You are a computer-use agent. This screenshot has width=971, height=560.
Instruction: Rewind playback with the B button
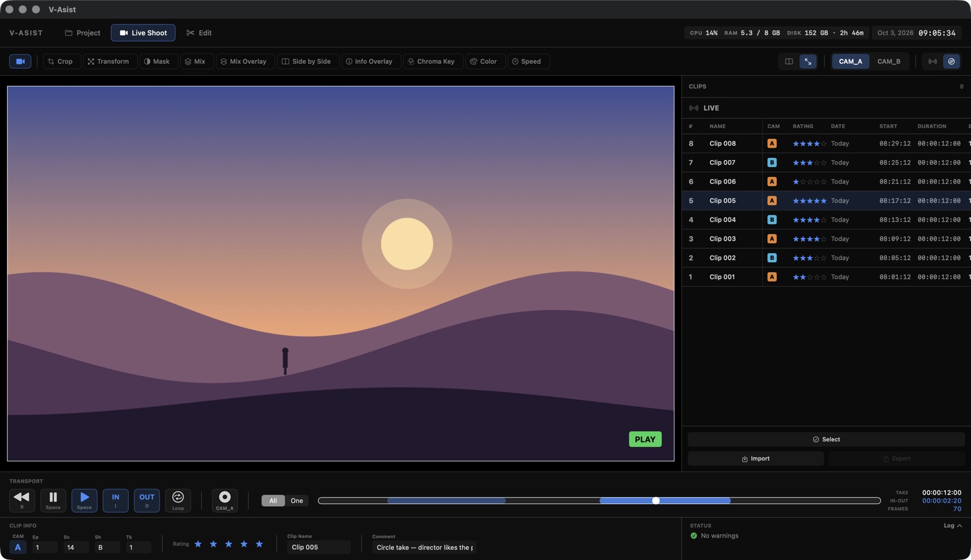click(22, 500)
